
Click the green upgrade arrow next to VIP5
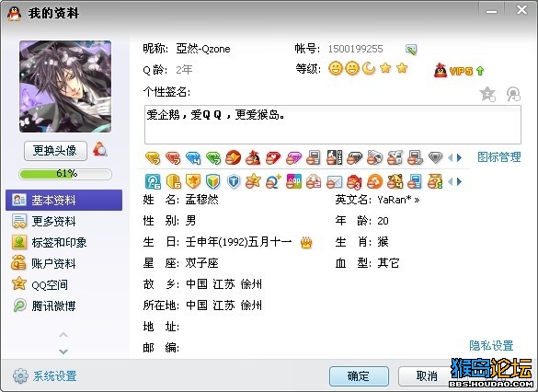pyautogui.click(x=480, y=71)
